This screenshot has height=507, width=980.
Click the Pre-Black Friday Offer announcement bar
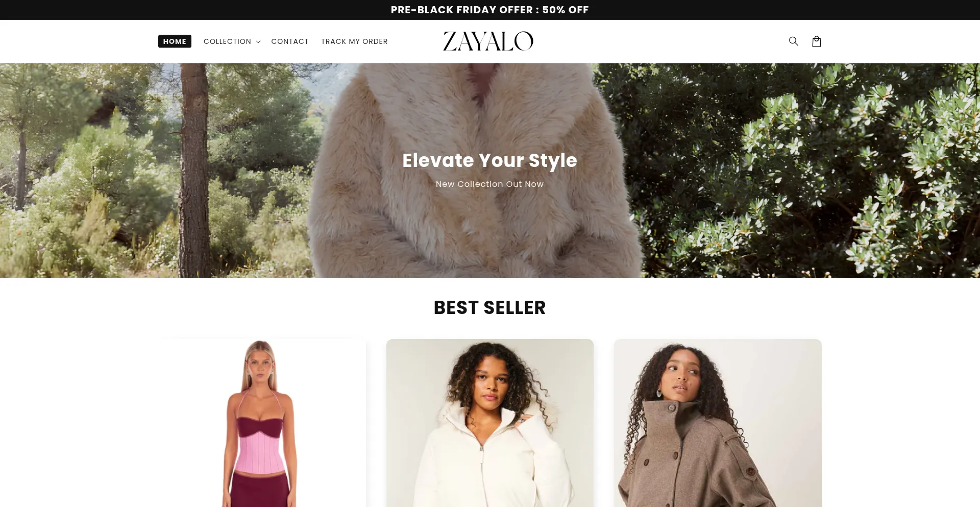(x=490, y=10)
